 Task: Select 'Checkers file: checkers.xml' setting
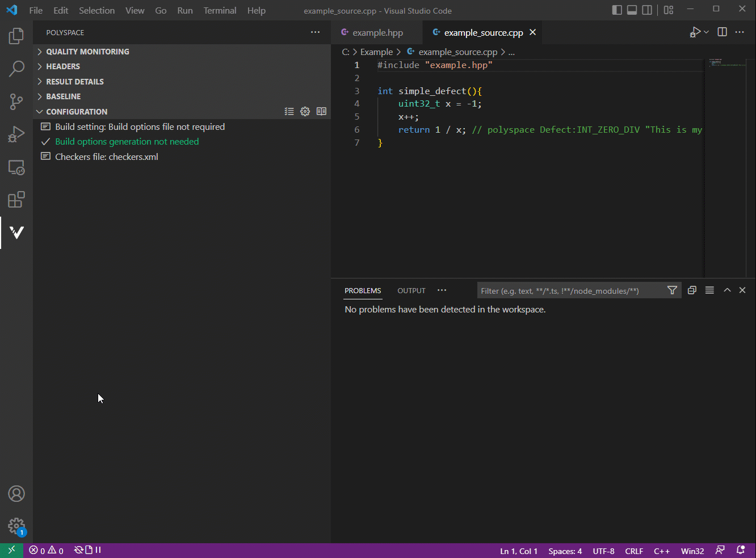click(106, 157)
